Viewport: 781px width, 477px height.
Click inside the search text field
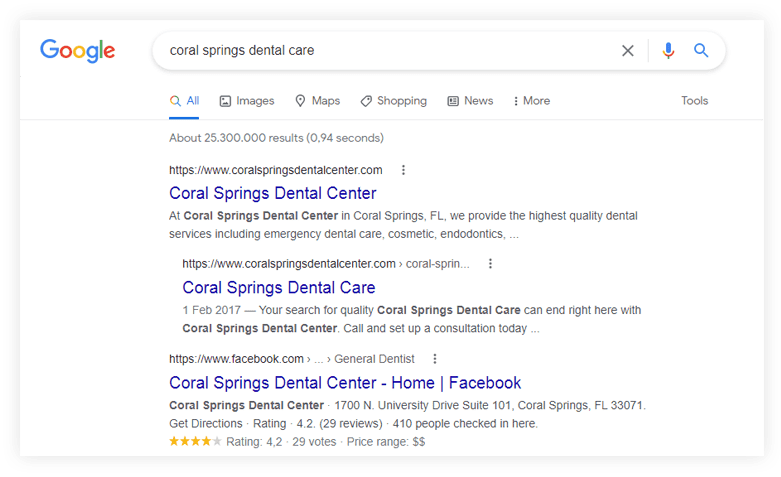pyautogui.click(x=380, y=51)
